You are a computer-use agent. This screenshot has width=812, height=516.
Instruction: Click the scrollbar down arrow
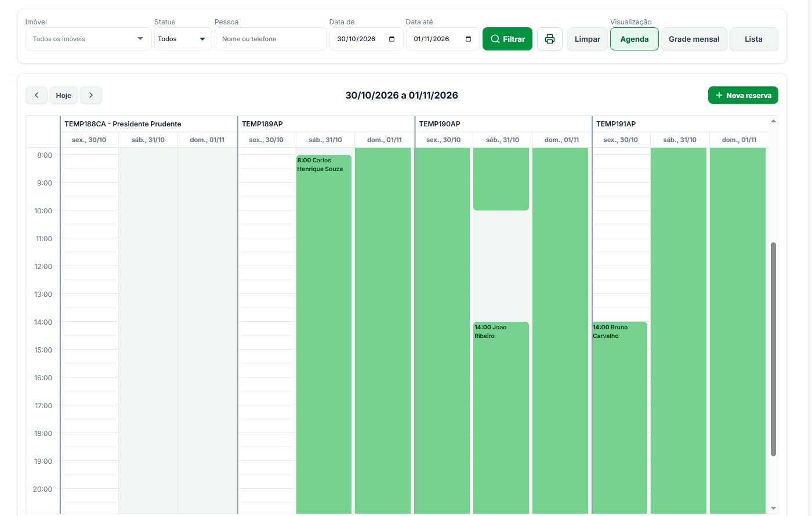click(x=773, y=508)
